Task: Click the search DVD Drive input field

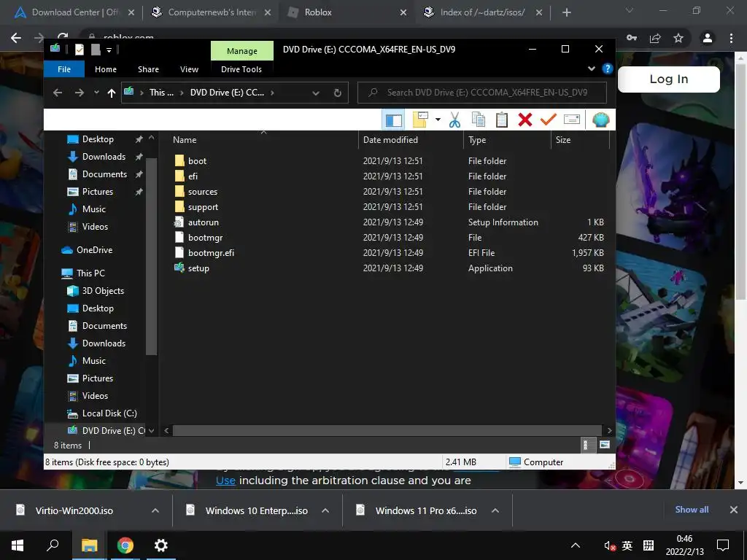Action: tap(482, 93)
